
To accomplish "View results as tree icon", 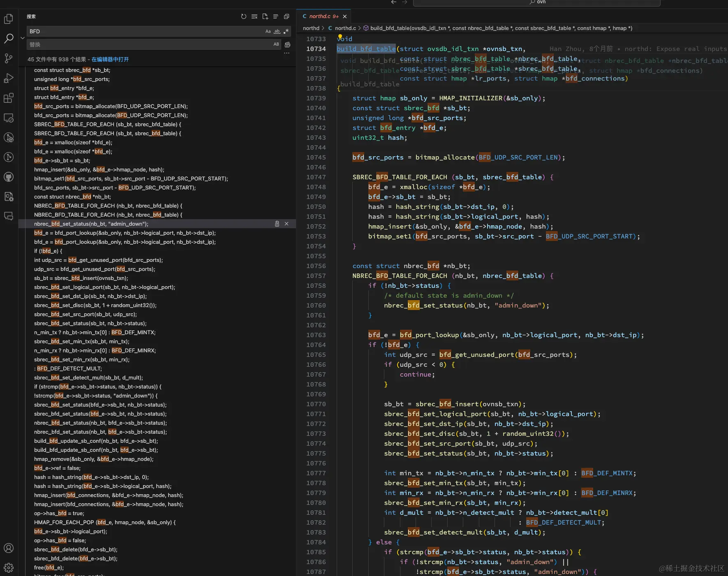I will click(276, 16).
